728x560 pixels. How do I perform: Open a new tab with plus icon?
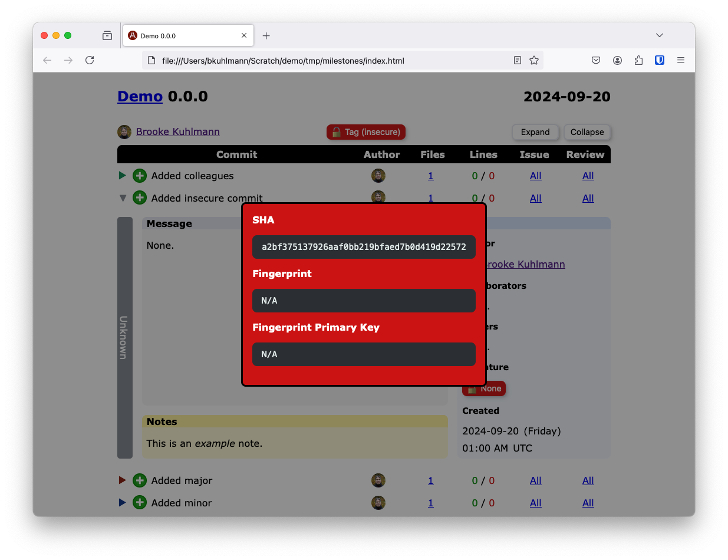coord(266,36)
